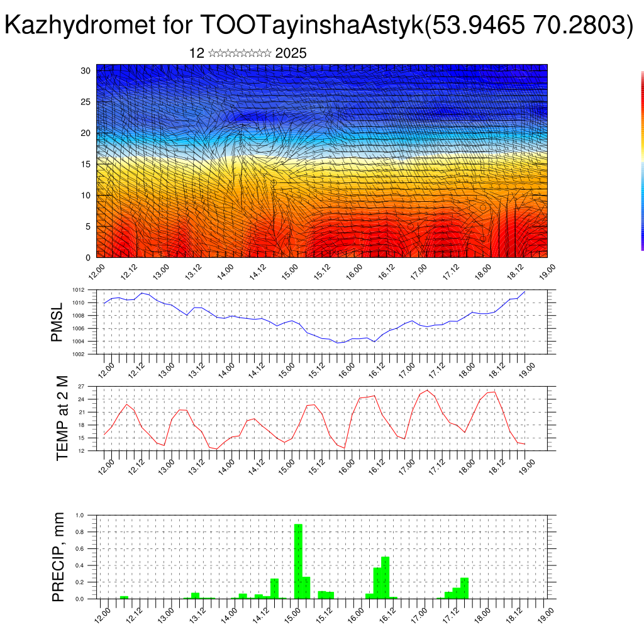Select the 0.4 value on the PRECIP axis
Viewport: 644px width, 644px height.
point(80,565)
